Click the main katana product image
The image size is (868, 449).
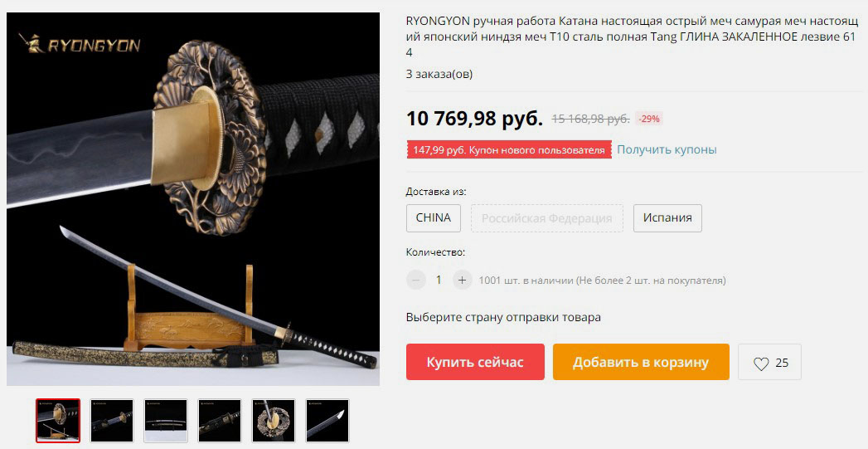click(x=193, y=199)
